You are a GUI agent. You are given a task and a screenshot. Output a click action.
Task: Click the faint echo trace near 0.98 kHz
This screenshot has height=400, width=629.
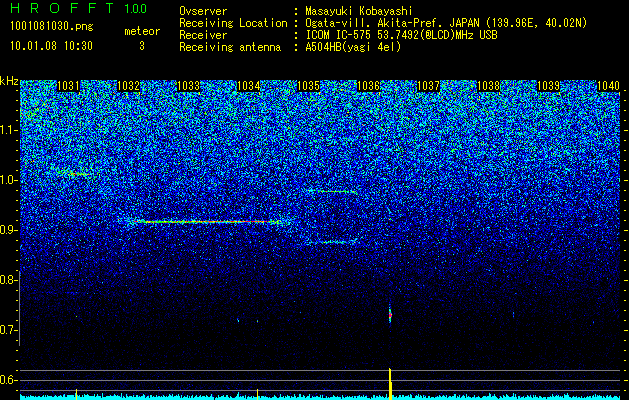coord(332,192)
